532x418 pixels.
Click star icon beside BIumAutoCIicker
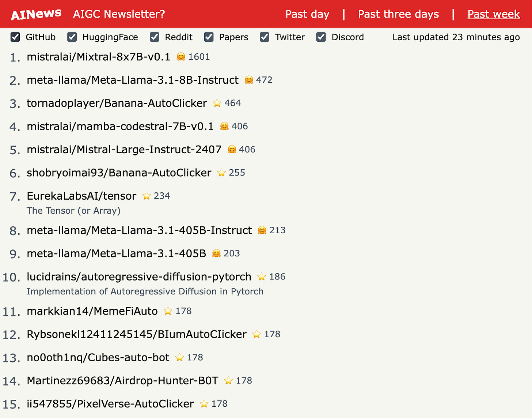click(x=256, y=334)
